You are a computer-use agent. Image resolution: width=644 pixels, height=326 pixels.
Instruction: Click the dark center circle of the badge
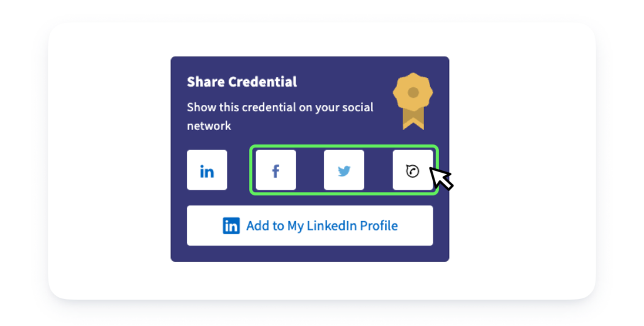pyautogui.click(x=413, y=92)
